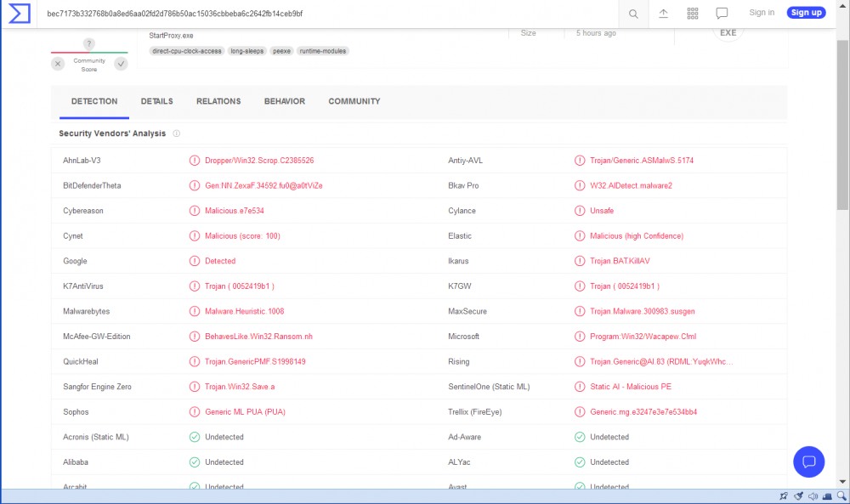
Task: Switch to the DETAILS tab
Action: point(156,101)
